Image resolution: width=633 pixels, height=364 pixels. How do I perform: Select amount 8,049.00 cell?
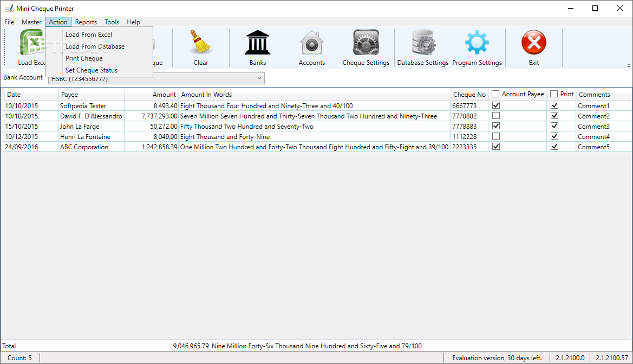pyautogui.click(x=152, y=137)
